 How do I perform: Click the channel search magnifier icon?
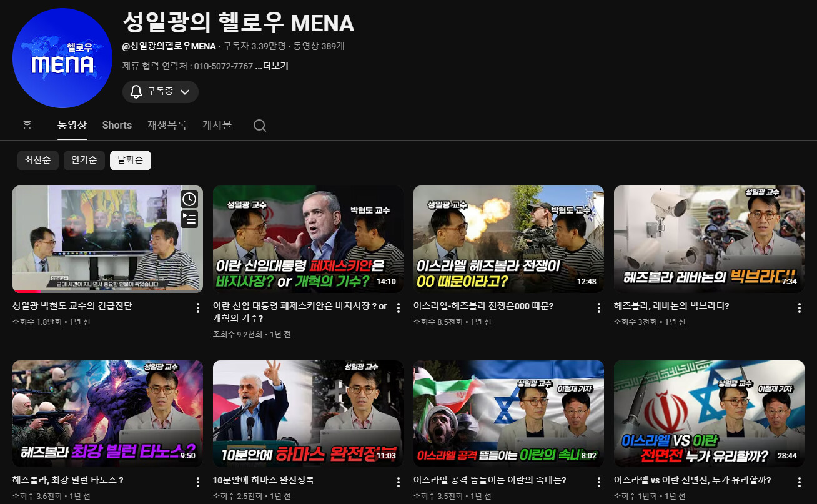tap(260, 126)
